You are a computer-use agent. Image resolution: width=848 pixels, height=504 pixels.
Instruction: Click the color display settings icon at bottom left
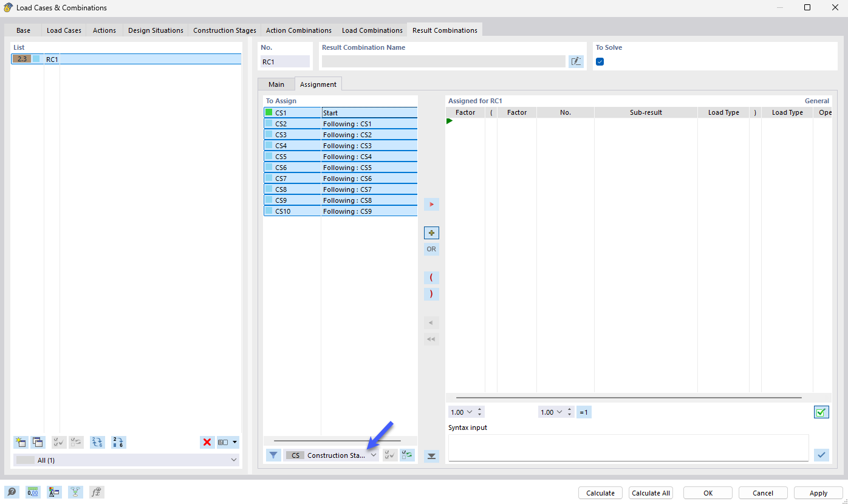[54, 492]
